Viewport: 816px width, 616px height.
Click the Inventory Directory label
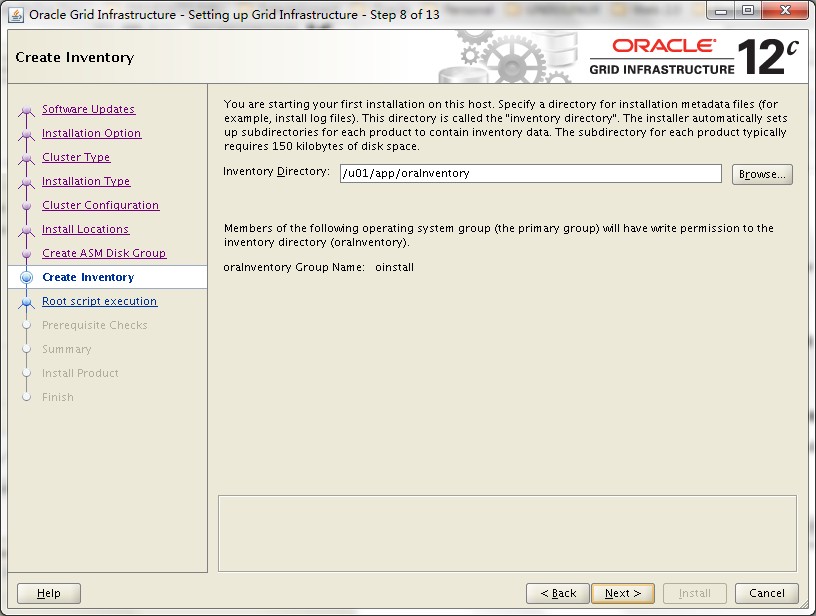(276, 172)
